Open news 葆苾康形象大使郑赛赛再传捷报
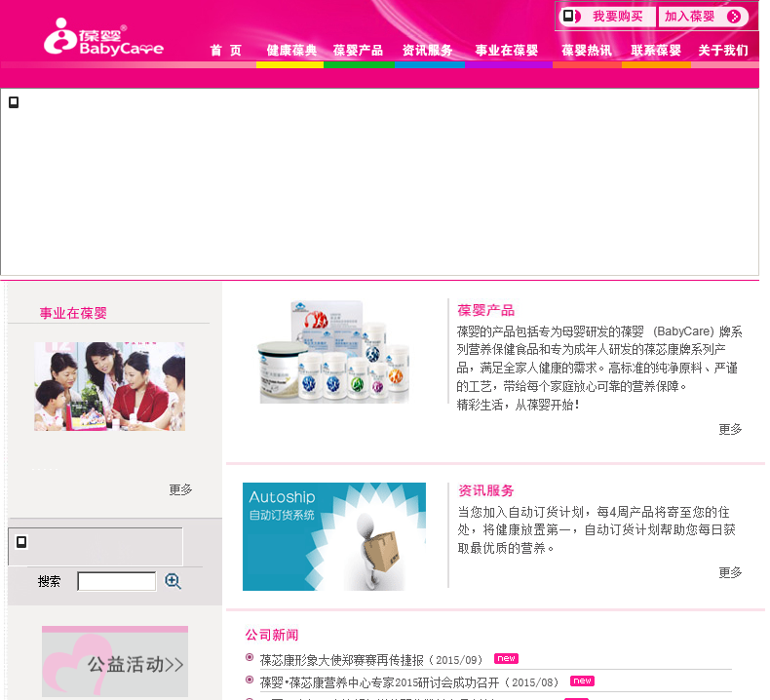The image size is (770, 700). (371, 660)
